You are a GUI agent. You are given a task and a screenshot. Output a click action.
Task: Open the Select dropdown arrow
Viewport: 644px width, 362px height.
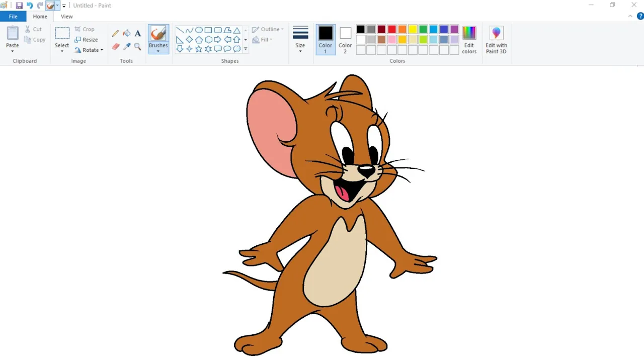[x=62, y=51]
